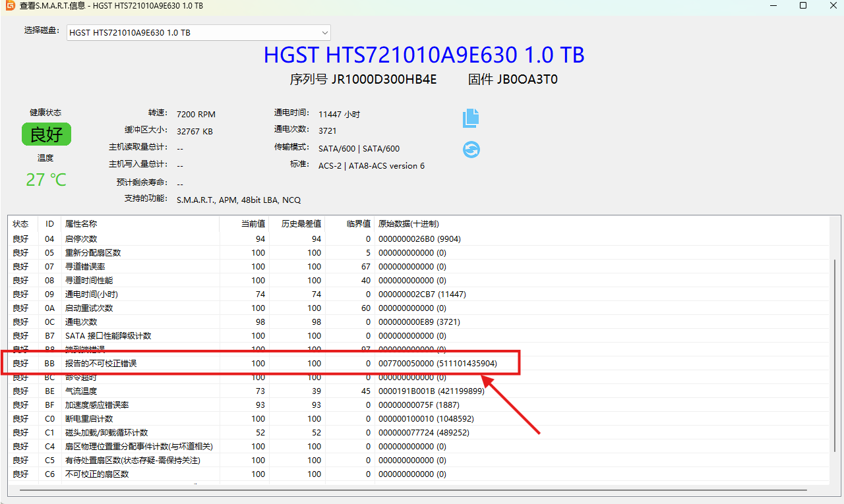
Task: Select the 磁头加载/卸载循环计数 attribute row
Action: point(419,432)
